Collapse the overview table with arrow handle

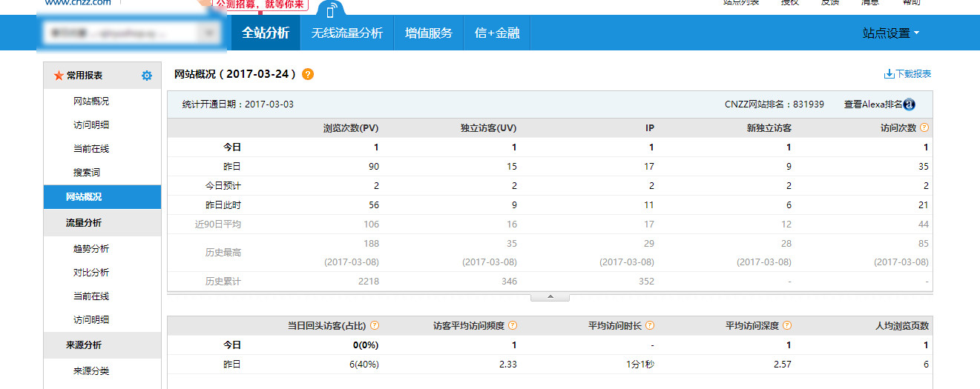tap(550, 296)
